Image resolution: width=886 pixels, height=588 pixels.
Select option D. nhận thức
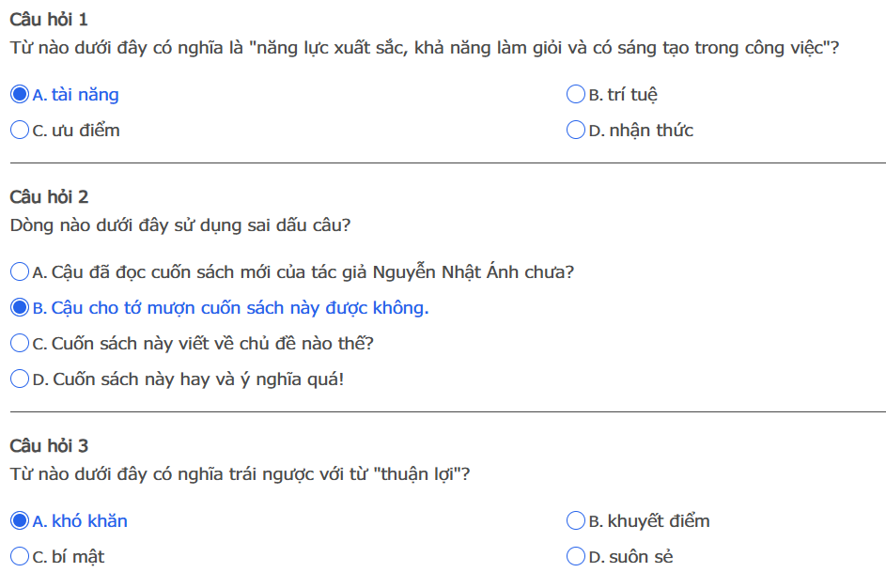pyautogui.click(x=576, y=131)
